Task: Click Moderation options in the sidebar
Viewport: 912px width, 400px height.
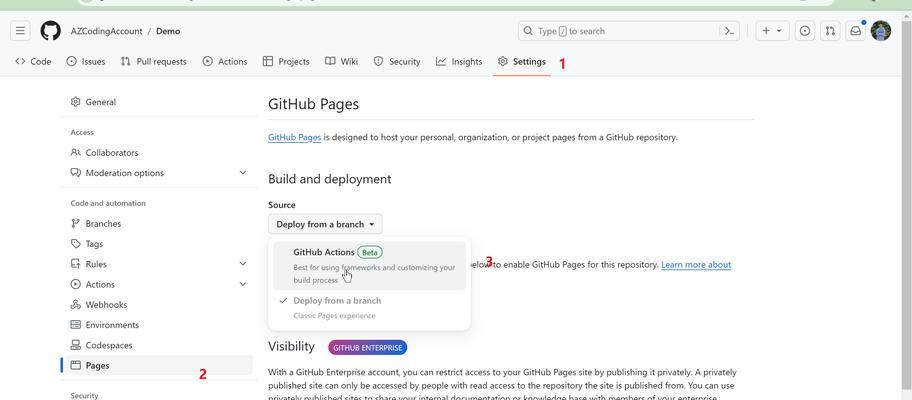Action: click(124, 173)
